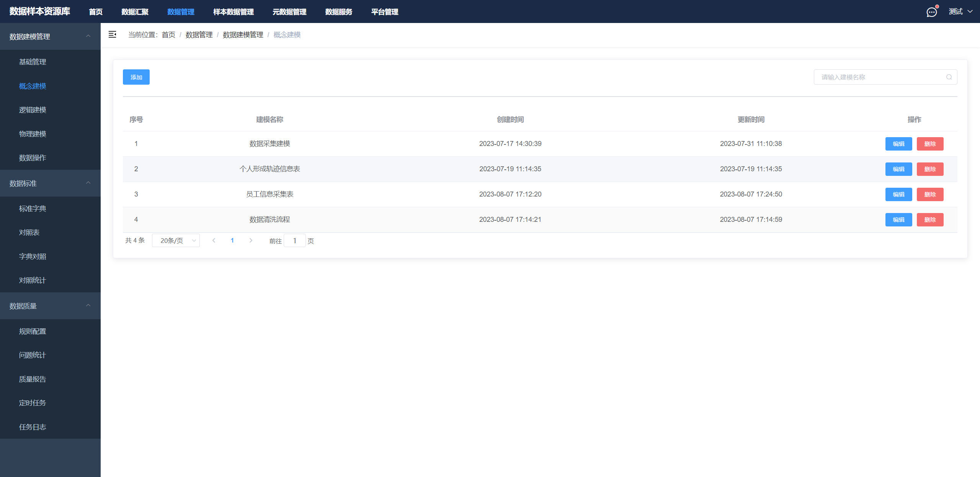Collapse the 数据建模管理 section
The width and height of the screenshot is (980, 477).
[x=50, y=36]
